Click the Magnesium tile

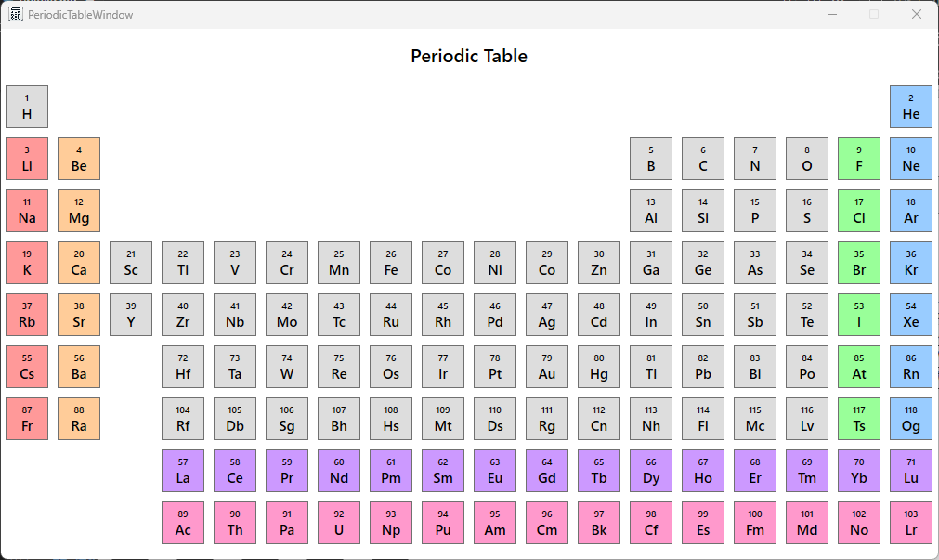pyautogui.click(x=79, y=211)
